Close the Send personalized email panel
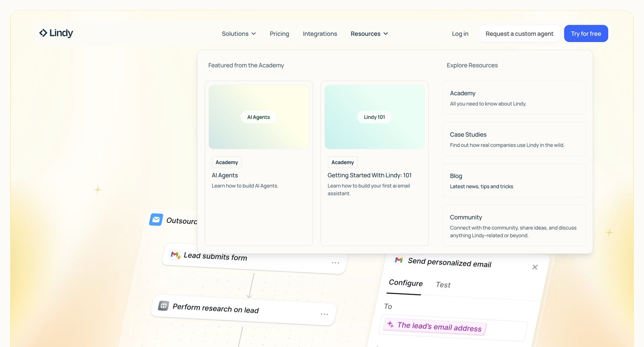The height and width of the screenshot is (347, 644). (x=535, y=267)
